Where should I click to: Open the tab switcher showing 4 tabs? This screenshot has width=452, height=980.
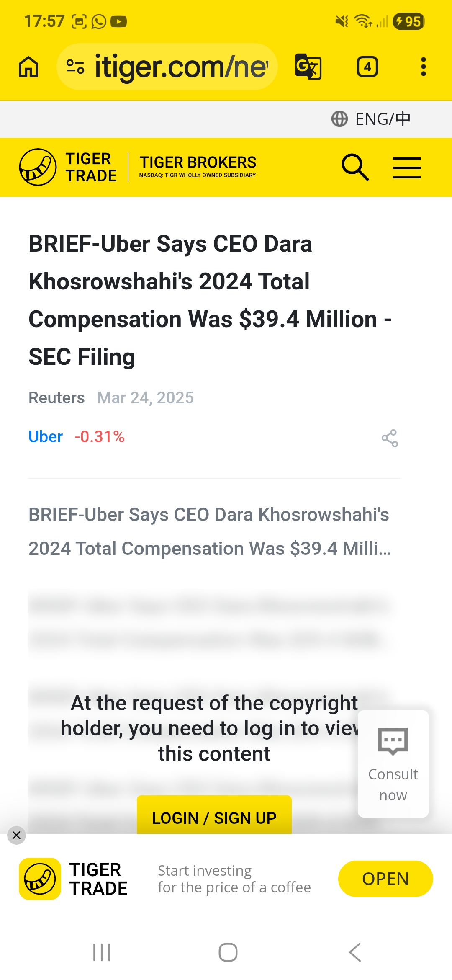click(367, 67)
